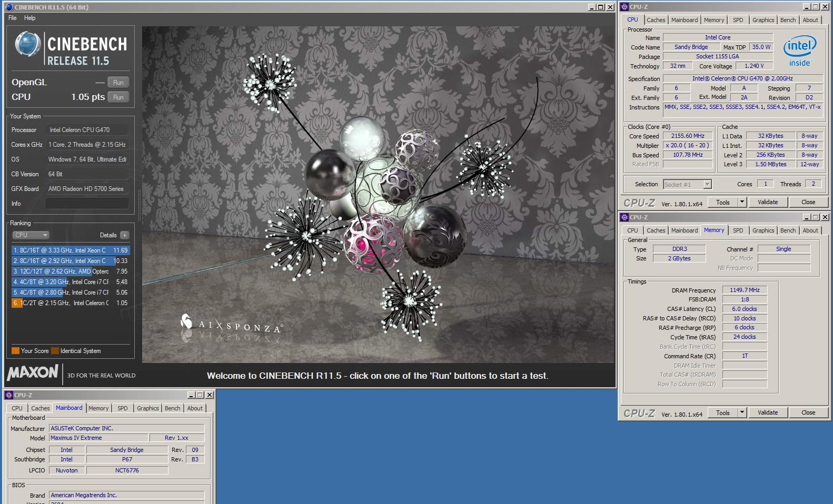Switch to SPD tab in top CPU-Z window
833x504 pixels.
pos(738,20)
